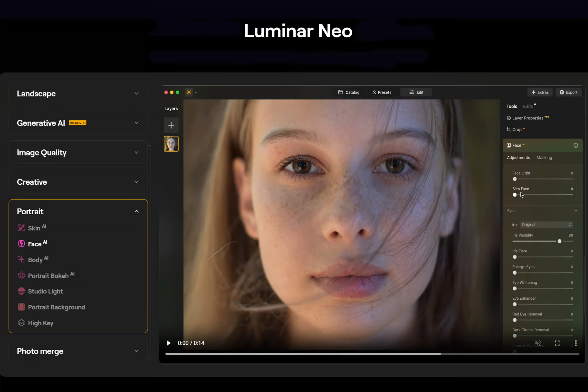Open the Studio Light tool
588x392 pixels.
coord(45,291)
